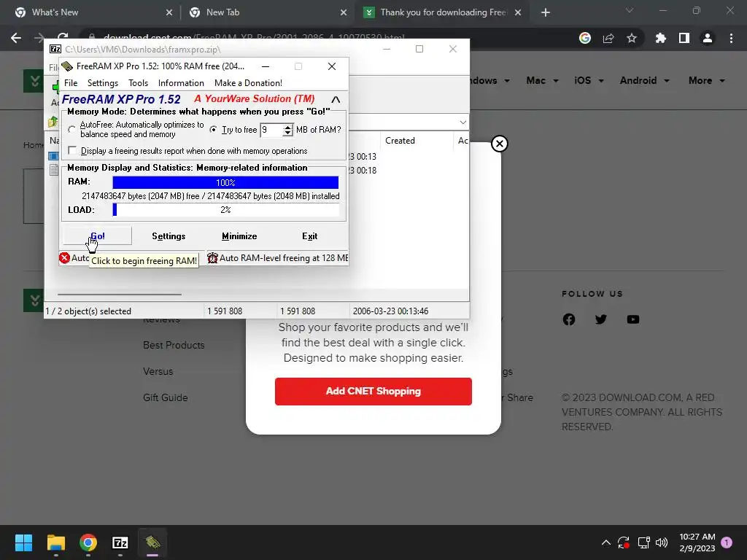Click FreeRAM title bar chip icon

67,66
